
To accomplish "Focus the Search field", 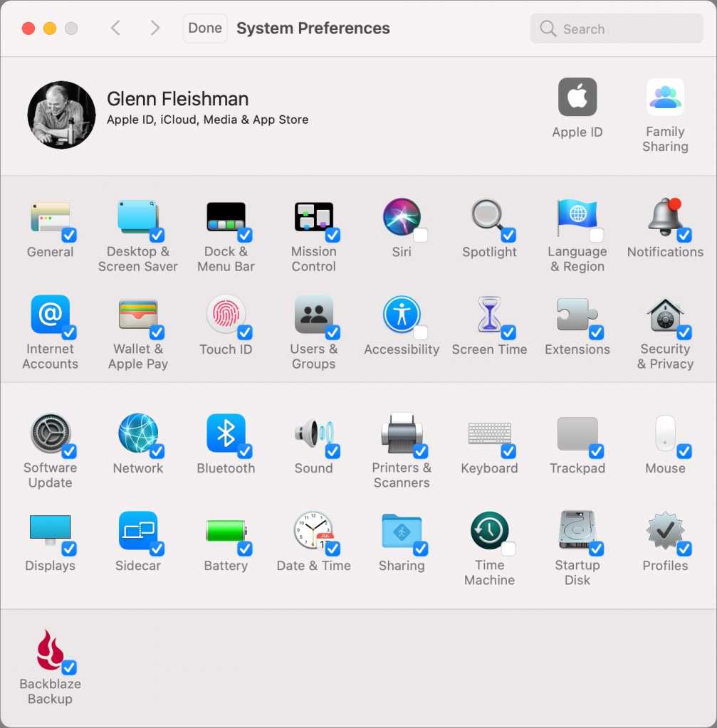I will pos(616,28).
